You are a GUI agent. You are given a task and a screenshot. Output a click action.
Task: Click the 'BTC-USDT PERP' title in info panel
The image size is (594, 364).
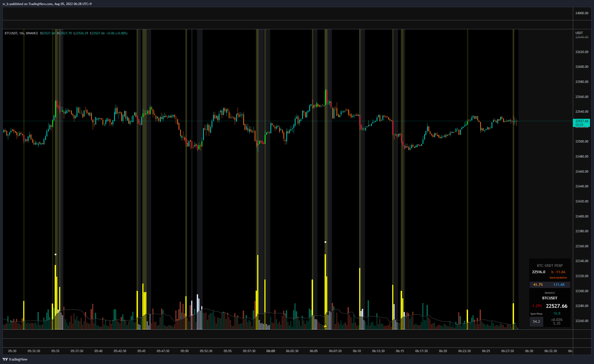[550, 266]
